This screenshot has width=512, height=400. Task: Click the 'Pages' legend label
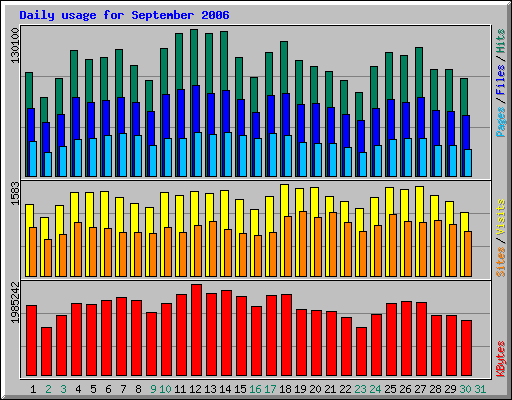pos(500,122)
